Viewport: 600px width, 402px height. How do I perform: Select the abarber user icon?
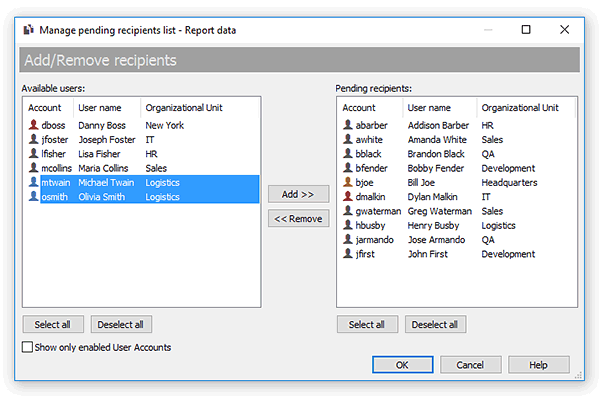tap(347, 126)
